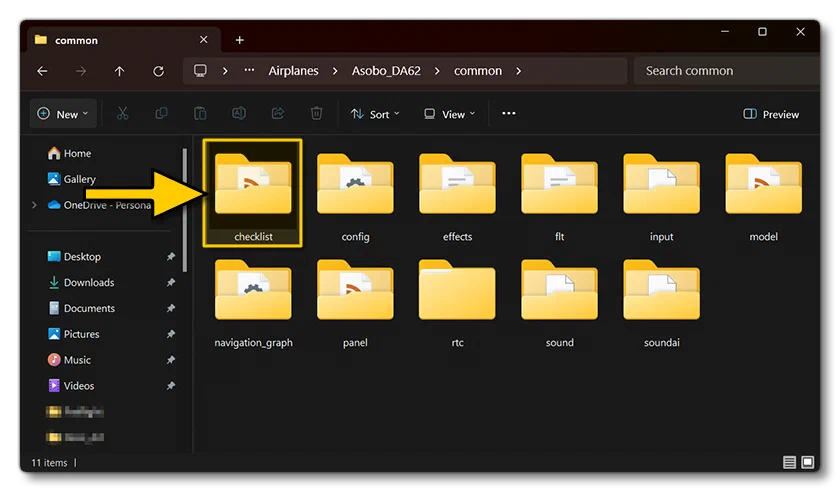Show hidden path segments via ellipsis
The width and height of the screenshot is (840, 492).
pos(249,70)
